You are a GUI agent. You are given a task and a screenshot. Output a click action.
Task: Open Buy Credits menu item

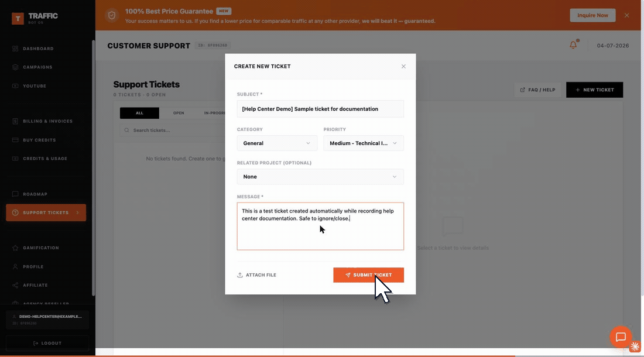point(39,140)
